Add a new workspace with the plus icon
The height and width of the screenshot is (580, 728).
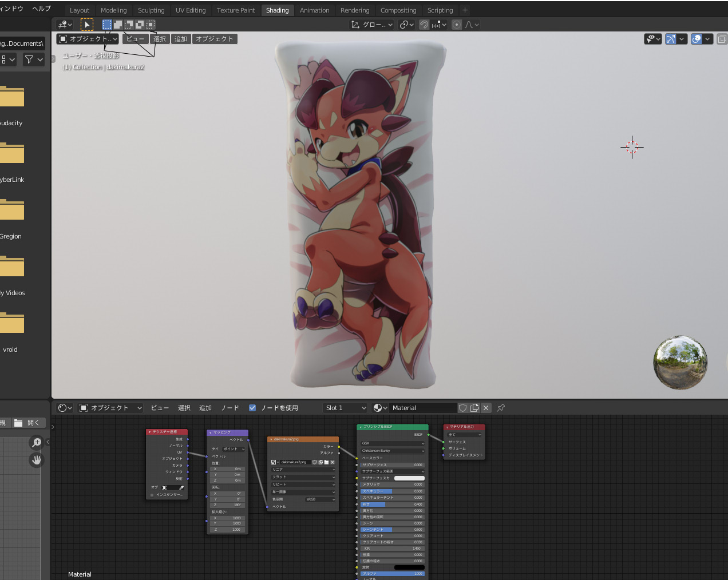(465, 10)
